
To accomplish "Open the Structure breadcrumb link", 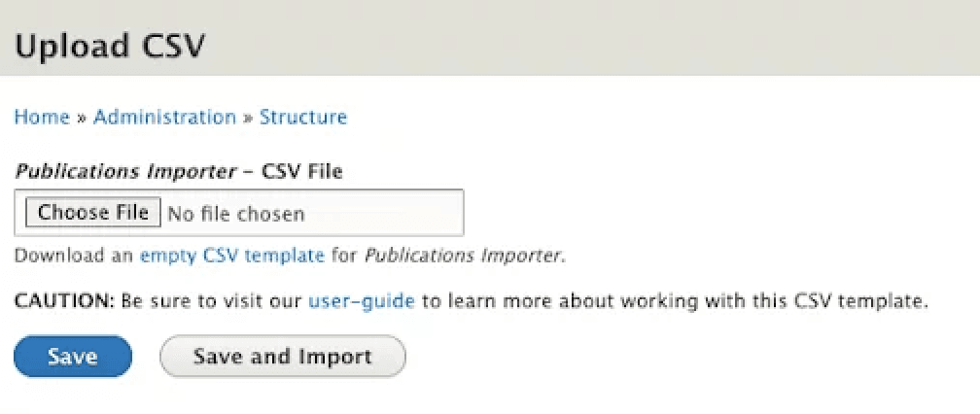I will tap(302, 118).
